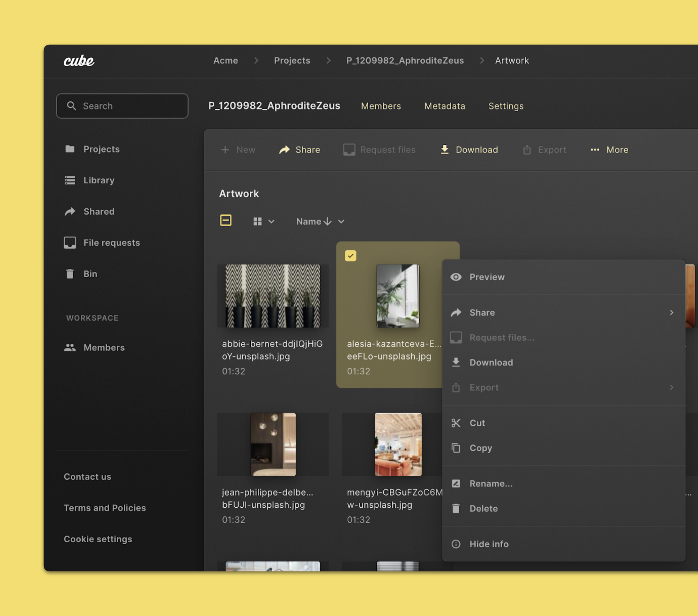Screen dimensions: 698x616
Task: Click the More three-dots icon
Action: click(595, 149)
